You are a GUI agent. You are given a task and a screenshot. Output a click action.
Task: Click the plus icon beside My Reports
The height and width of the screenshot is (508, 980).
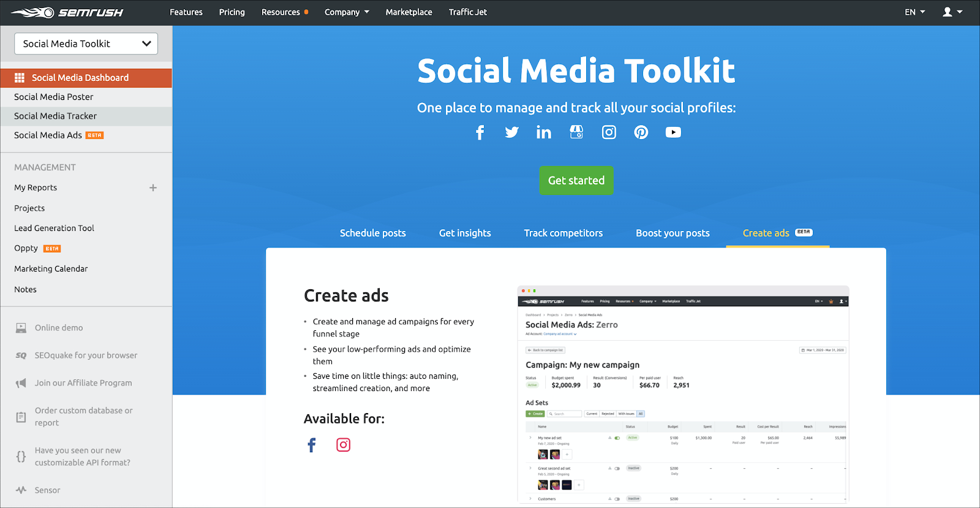pos(153,188)
